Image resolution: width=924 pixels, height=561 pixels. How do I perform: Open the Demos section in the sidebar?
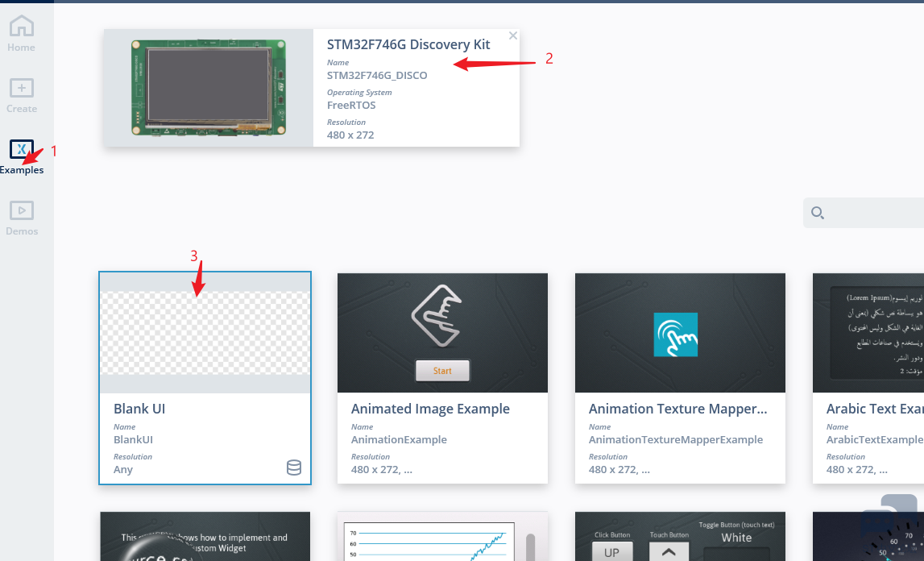coord(21,219)
